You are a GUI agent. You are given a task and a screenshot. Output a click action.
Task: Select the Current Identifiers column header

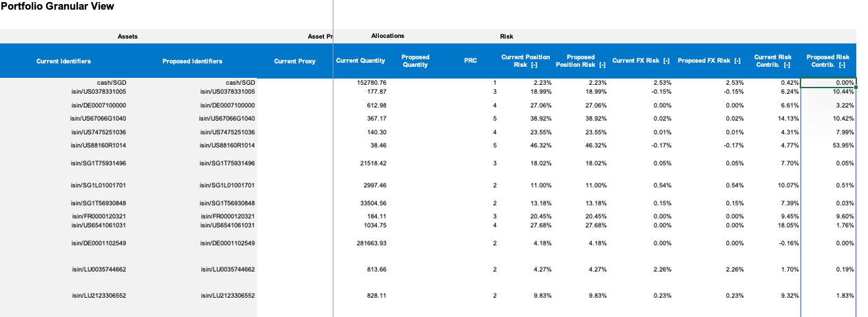click(63, 61)
